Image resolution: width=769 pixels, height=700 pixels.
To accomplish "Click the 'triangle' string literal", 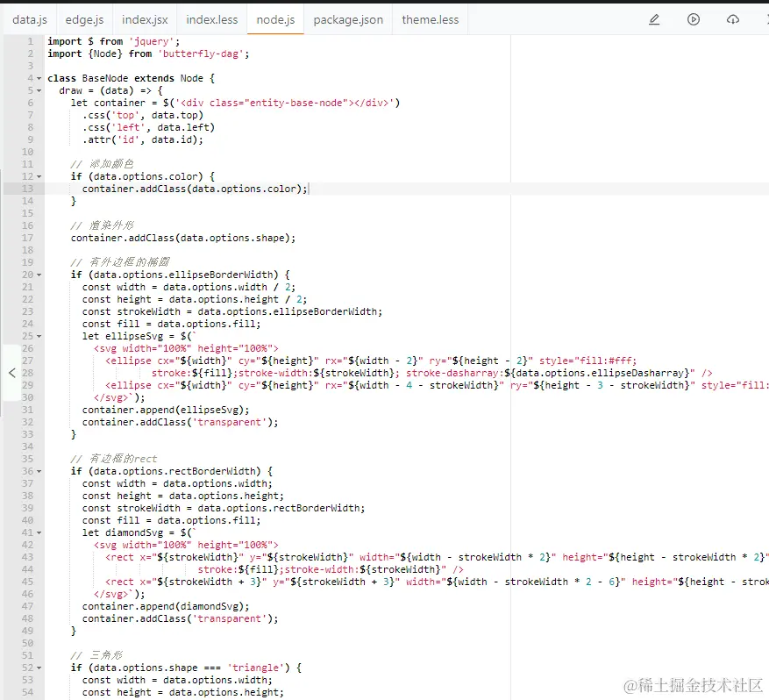I will pos(255,668).
